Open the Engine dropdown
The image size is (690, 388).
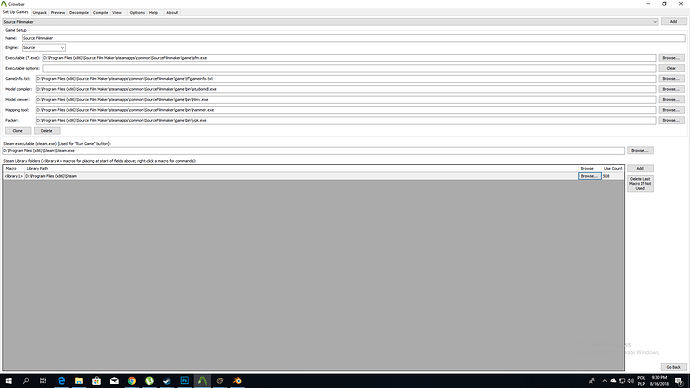tap(44, 48)
